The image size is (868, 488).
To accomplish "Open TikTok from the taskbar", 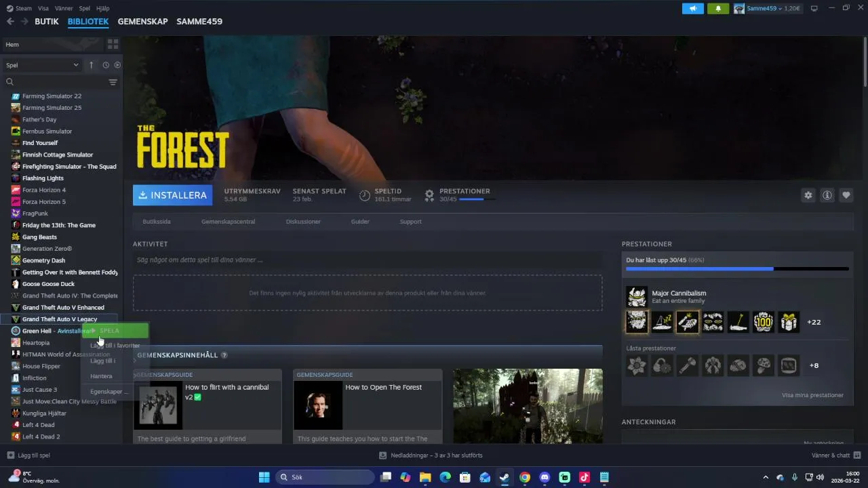I will 585,477.
